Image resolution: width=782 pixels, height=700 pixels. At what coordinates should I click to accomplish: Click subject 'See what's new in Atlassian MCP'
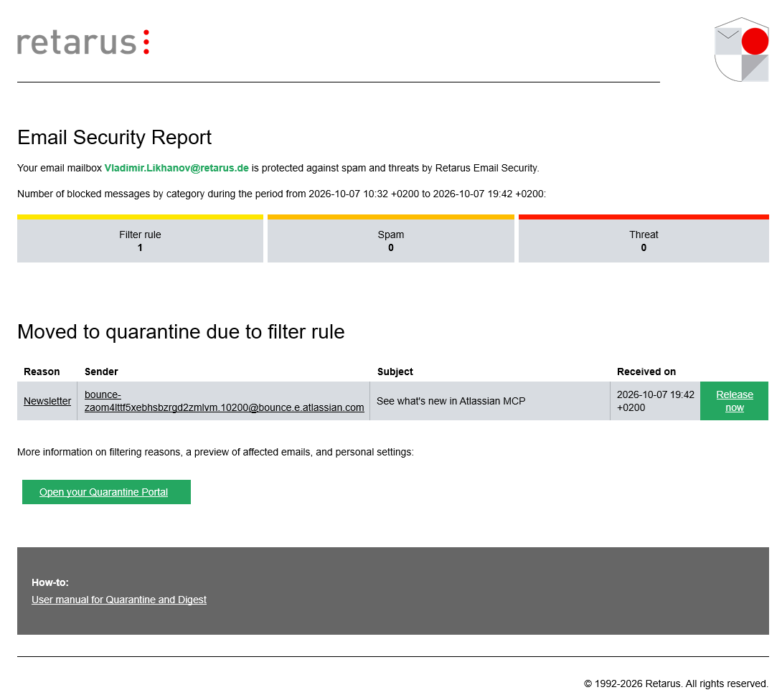[x=451, y=401]
